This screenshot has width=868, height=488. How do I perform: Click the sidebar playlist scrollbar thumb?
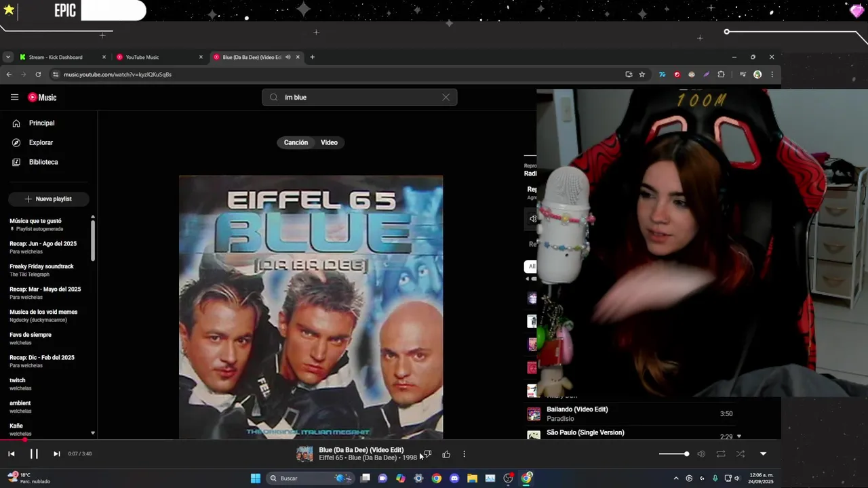pyautogui.click(x=93, y=239)
